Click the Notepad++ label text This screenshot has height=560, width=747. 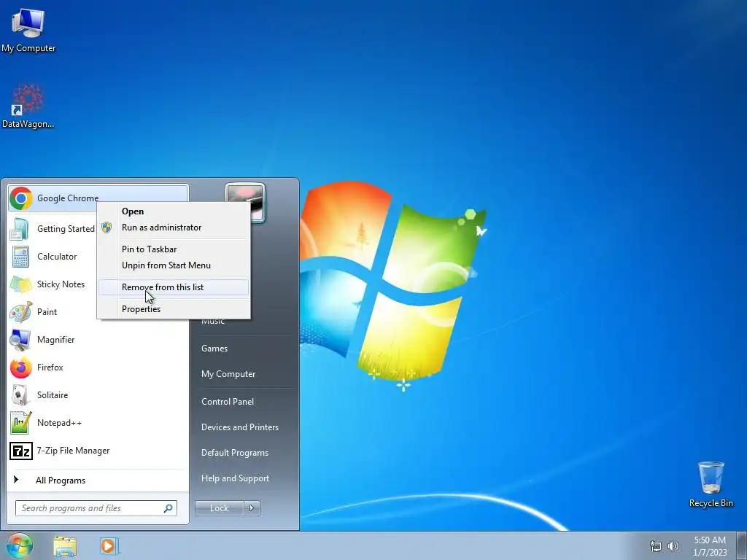coord(59,423)
